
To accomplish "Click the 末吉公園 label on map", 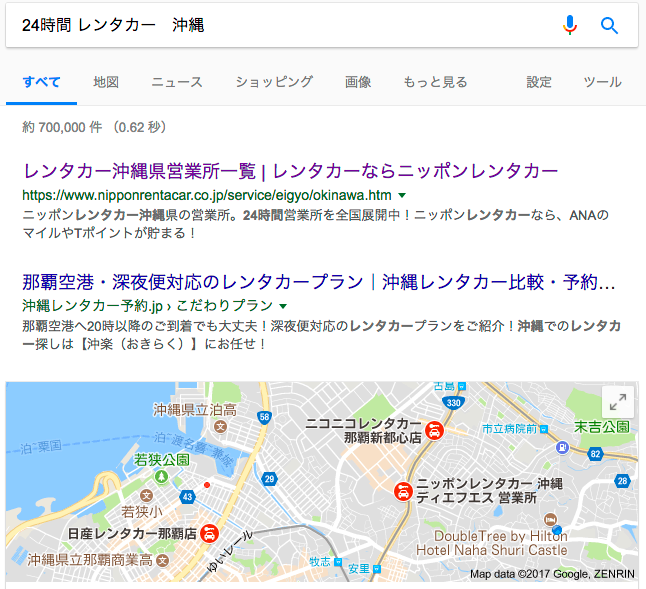I will tap(602, 427).
